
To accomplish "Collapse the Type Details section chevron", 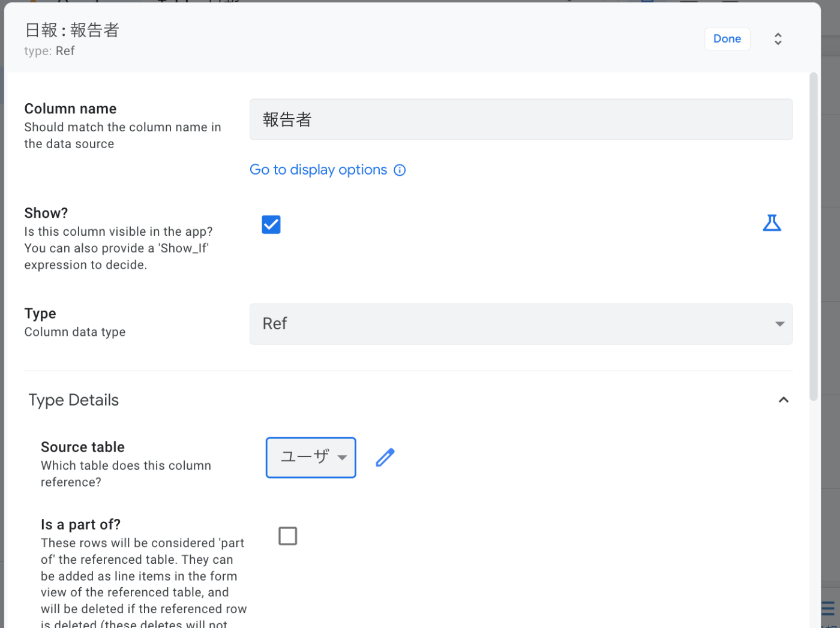I will click(x=783, y=400).
